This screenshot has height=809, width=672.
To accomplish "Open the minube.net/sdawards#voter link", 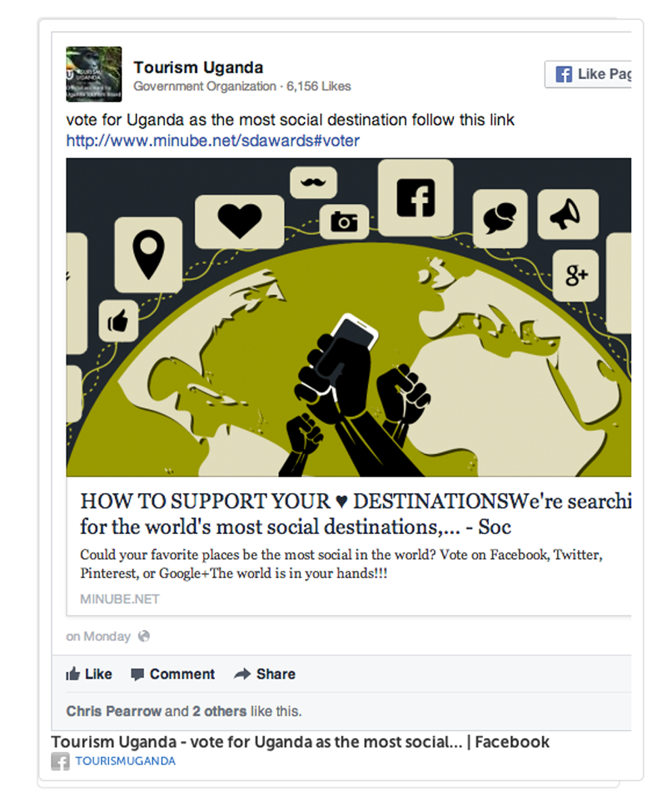I will point(213,140).
